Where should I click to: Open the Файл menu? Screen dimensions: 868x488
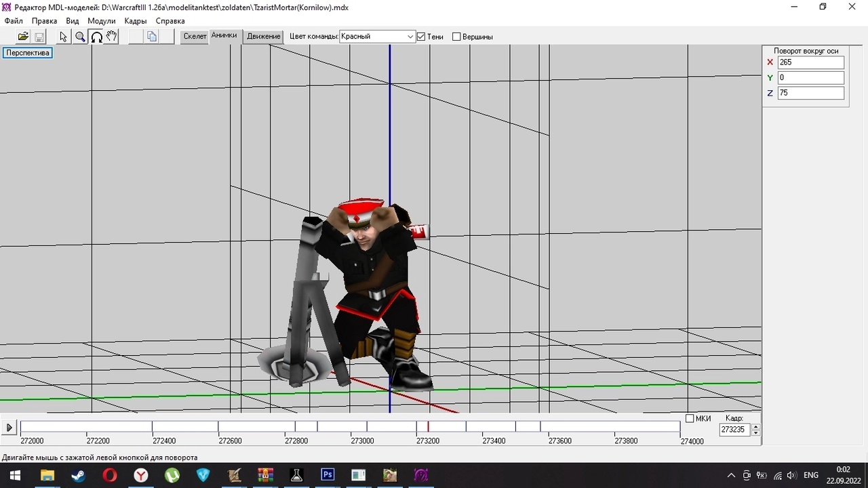(x=14, y=21)
